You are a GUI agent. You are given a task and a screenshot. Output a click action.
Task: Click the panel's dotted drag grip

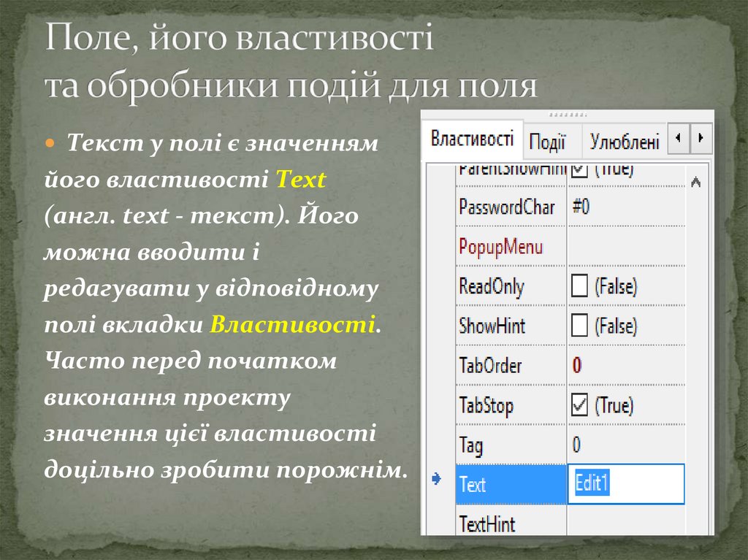point(568,115)
